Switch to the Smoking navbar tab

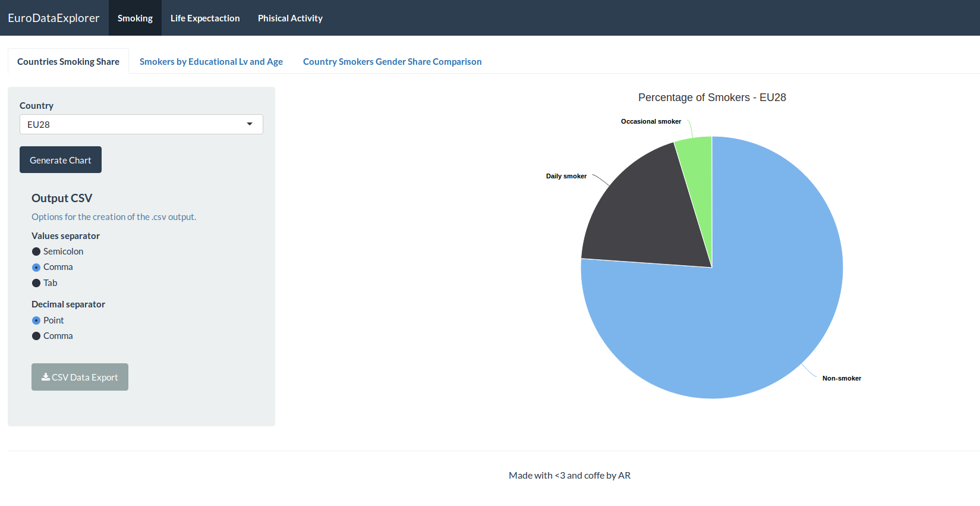135,18
